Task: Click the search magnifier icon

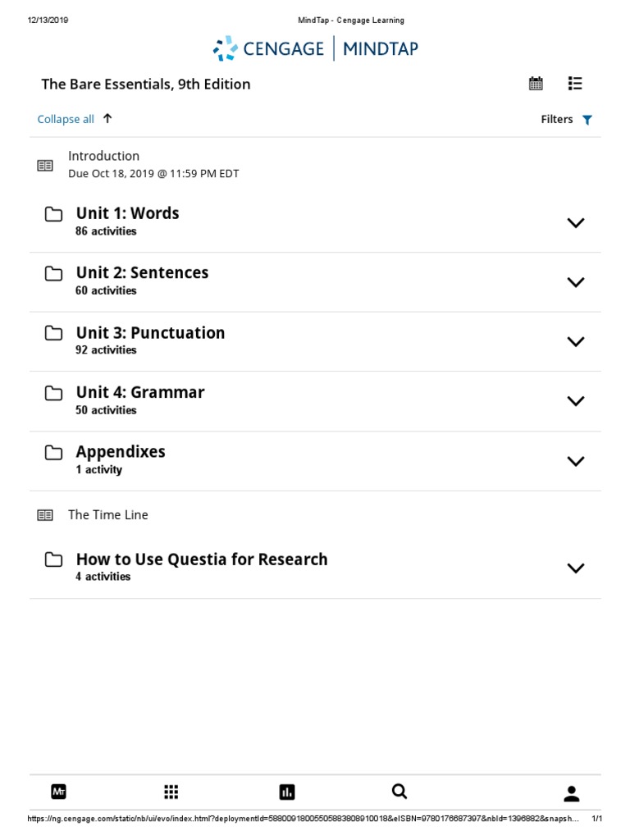Action: [399, 791]
